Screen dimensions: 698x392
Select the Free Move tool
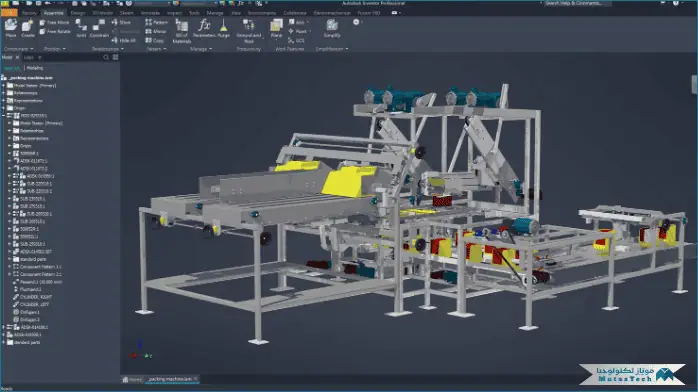click(x=54, y=22)
